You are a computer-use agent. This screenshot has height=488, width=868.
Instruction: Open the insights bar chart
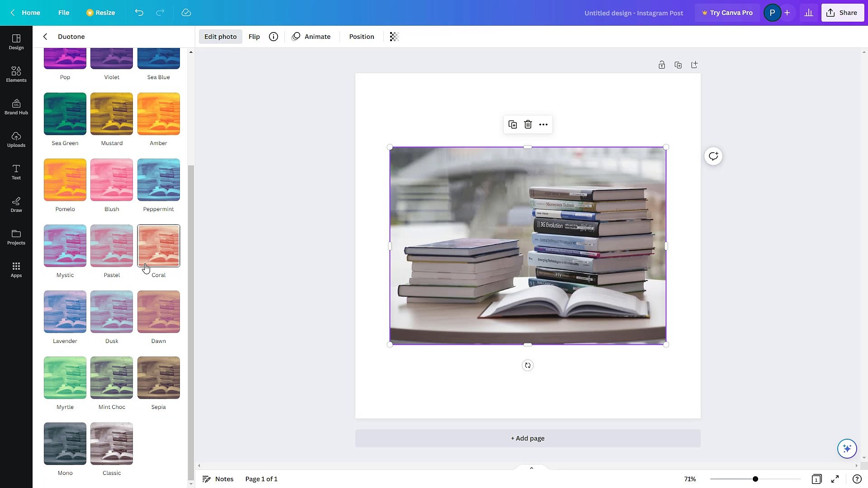[809, 12]
